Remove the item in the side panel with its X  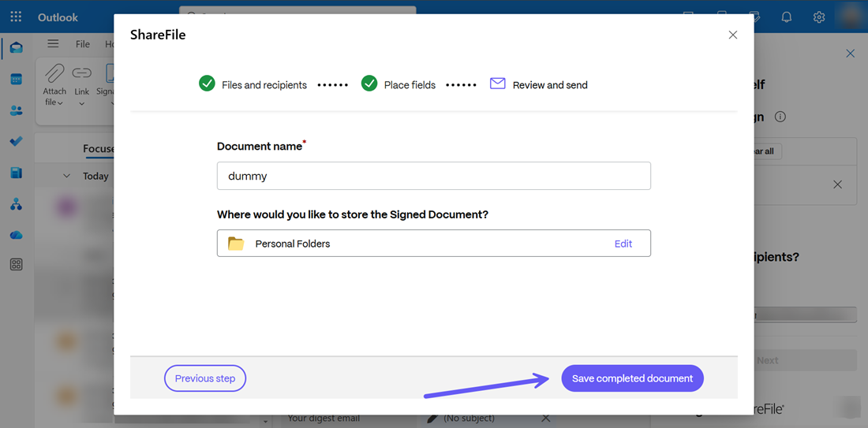point(837,184)
